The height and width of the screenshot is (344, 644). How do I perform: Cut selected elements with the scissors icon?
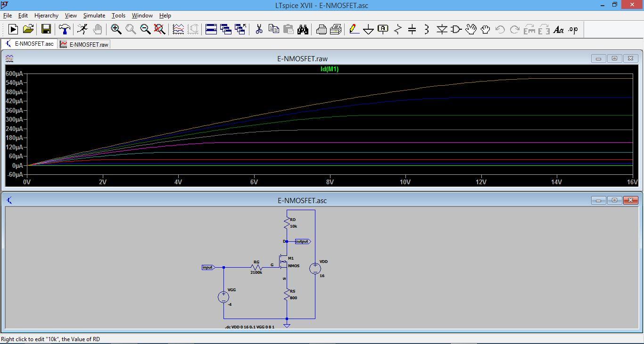click(x=259, y=29)
